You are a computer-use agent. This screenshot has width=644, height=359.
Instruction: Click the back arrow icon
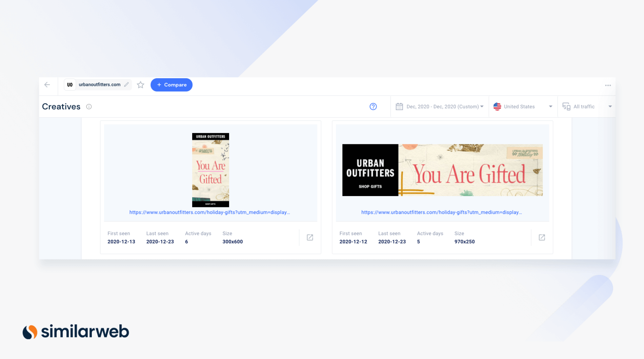47,85
